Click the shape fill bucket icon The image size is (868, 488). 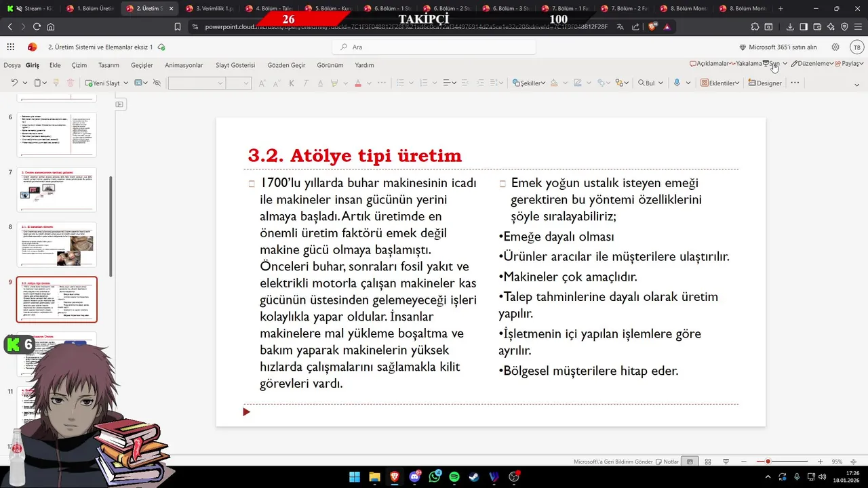pos(554,83)
